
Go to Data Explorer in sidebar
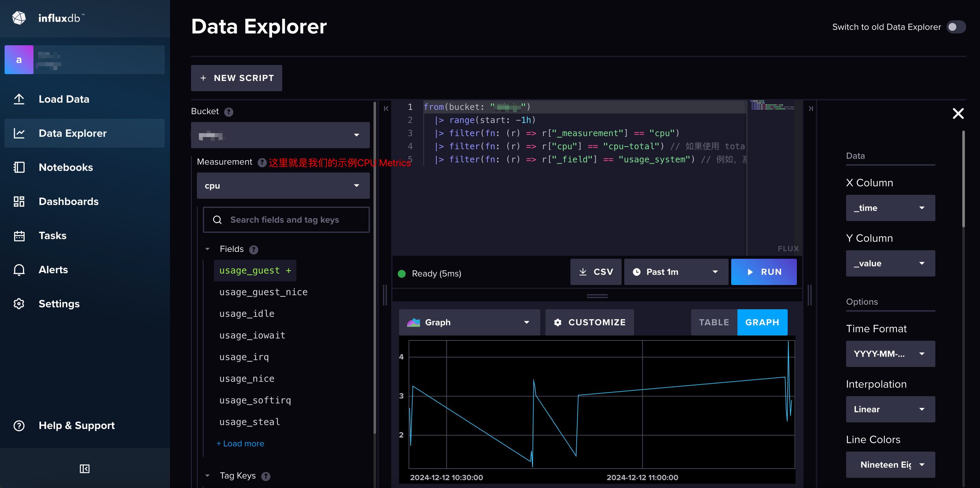[x=72, y=133]
